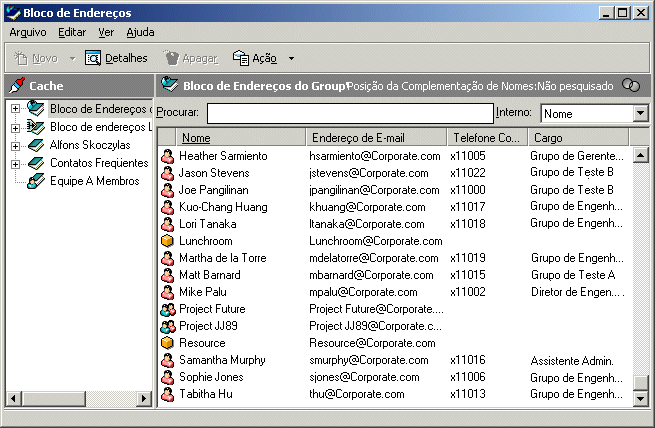Click Joe Pangilinan user icon
This screenshot has width=655, height=428.
[x=168, y=190]
